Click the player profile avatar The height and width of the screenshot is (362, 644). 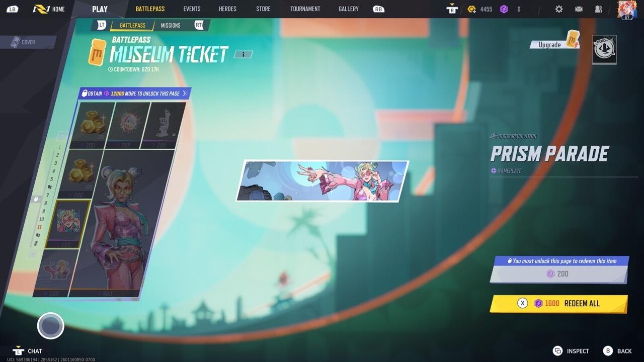tap(626, 10)
